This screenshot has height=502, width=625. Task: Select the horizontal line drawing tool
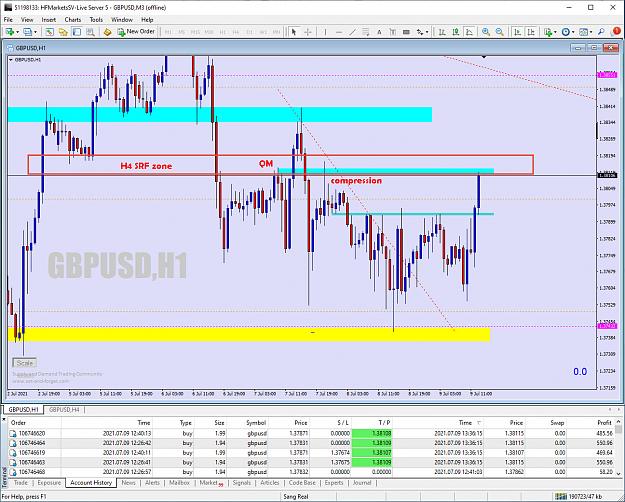coord(339,32)
